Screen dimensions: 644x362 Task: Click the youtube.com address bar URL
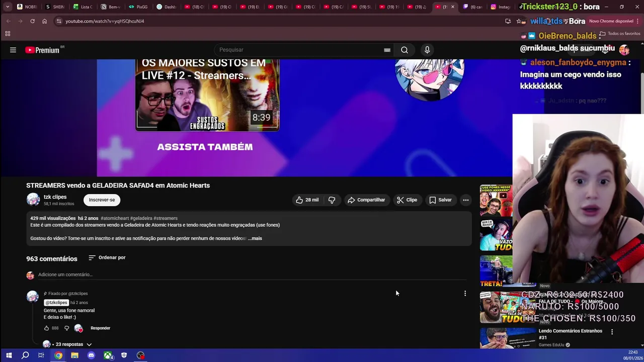(105, 21)
